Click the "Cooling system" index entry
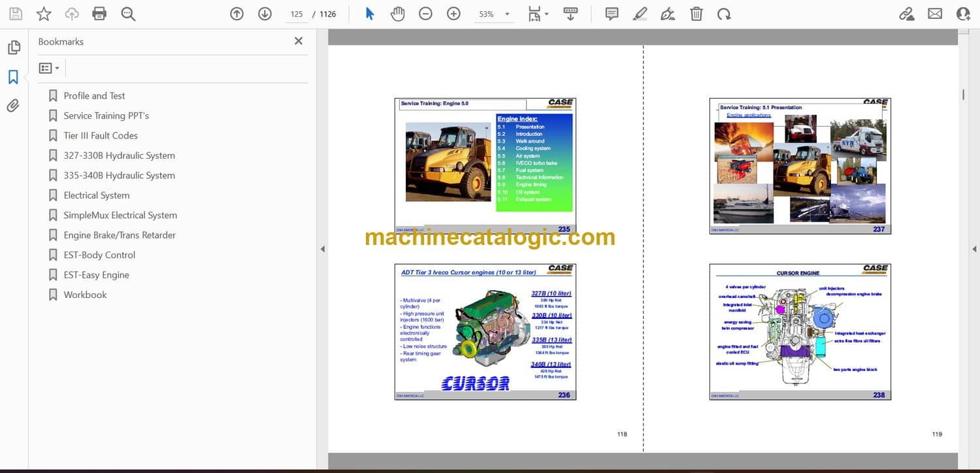 coord(533,148)
